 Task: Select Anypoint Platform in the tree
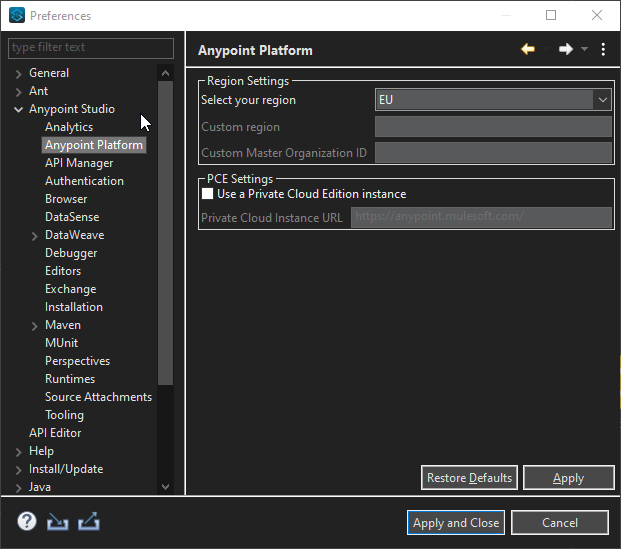[94, 145]
